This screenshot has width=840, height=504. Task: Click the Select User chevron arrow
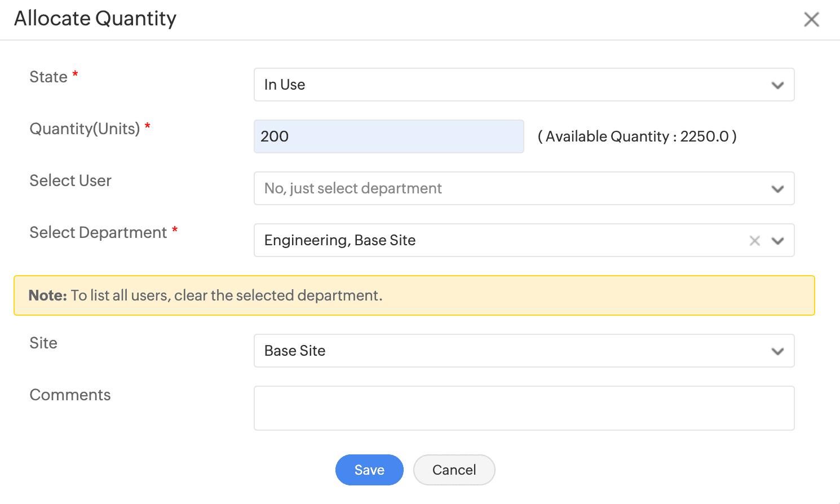click(x=777, y=189)
